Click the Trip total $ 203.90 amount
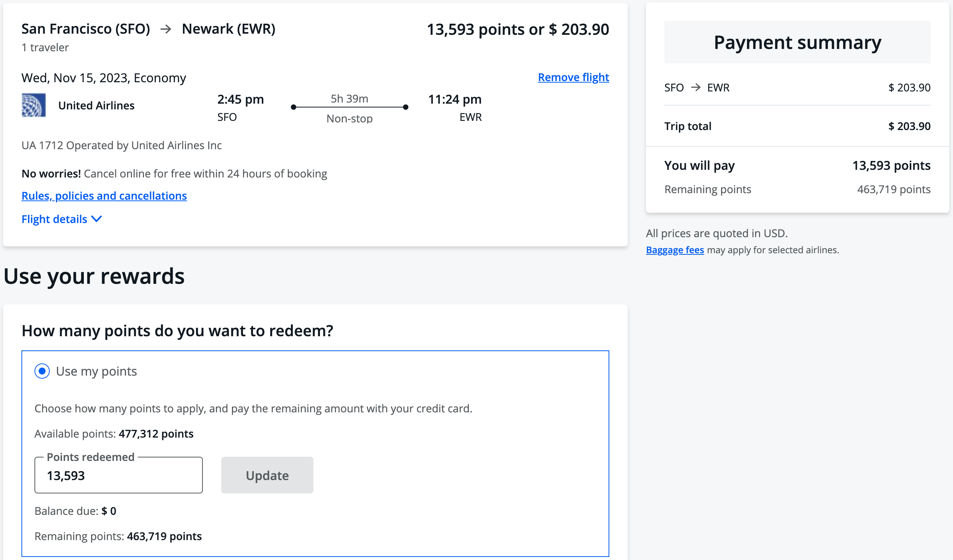This screenshot has width=953, height=560. pos(909,126)
